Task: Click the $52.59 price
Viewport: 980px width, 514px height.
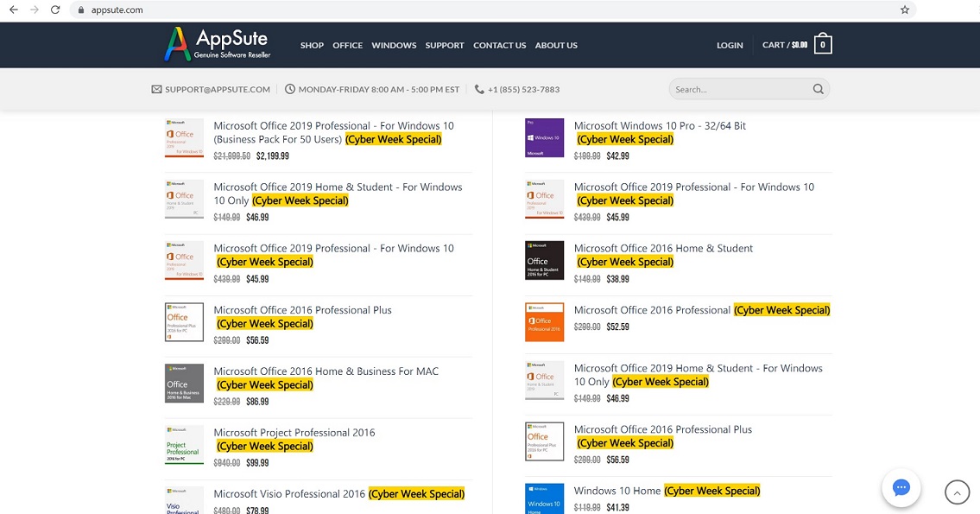Action: click(618, 327)
